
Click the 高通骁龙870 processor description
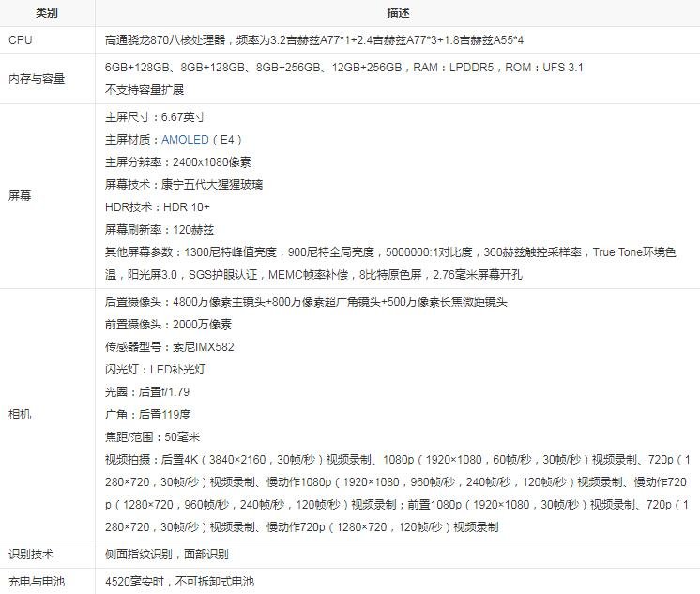tap(314, 40)
